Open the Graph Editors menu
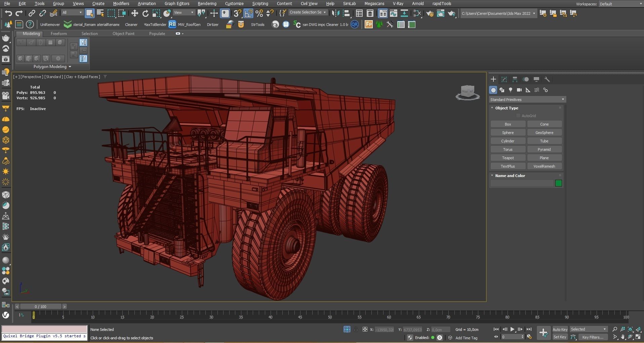Viewport: 644px width, 343px height. coord(177,4)
